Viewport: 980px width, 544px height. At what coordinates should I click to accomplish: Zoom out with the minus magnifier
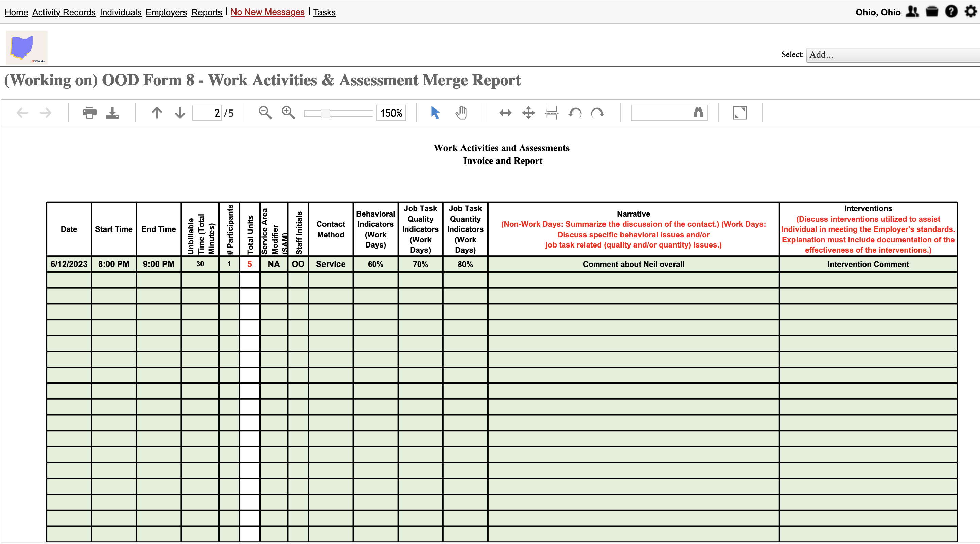(265, 113)
